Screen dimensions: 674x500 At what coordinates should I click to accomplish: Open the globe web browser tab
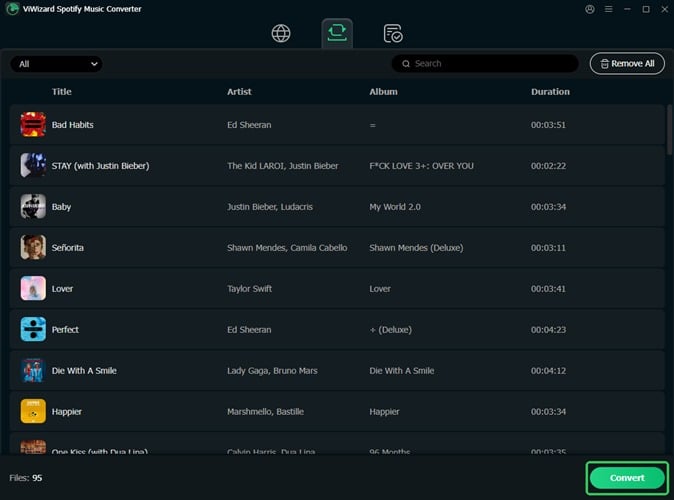click(281, 33)
